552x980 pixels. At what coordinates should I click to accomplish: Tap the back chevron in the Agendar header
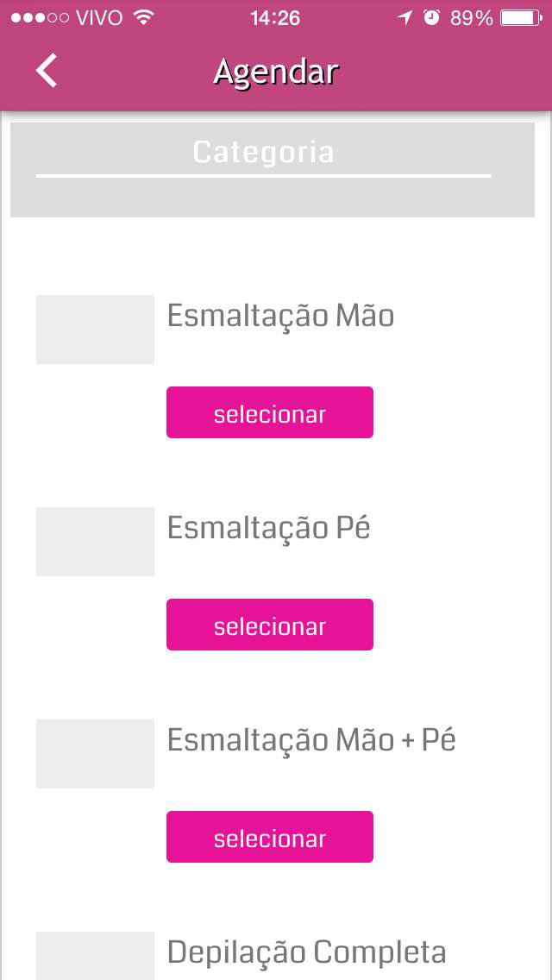[x=46, y=71]
